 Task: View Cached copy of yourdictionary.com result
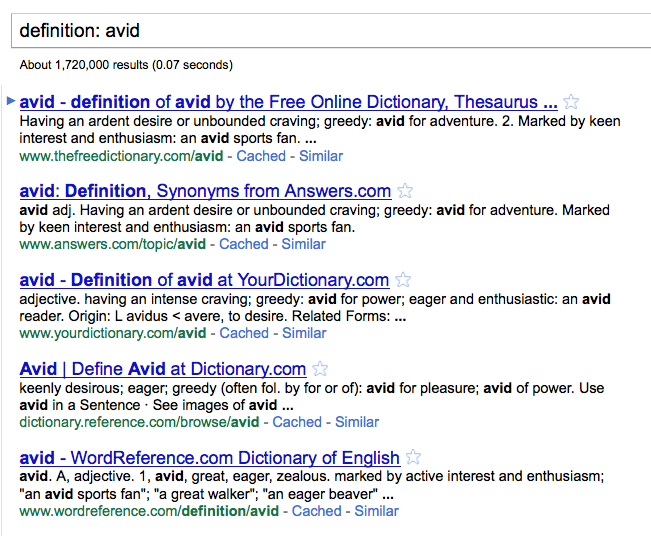pyautogui.click(x=244, y=333)
